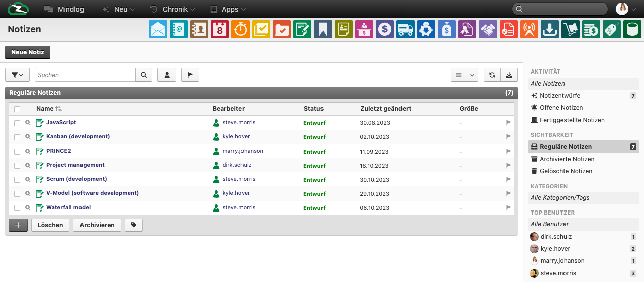This screenshot has width=644, height=282.
Task: Check the Kanban (development) note checkbox
Action: (x=17, y=137)
